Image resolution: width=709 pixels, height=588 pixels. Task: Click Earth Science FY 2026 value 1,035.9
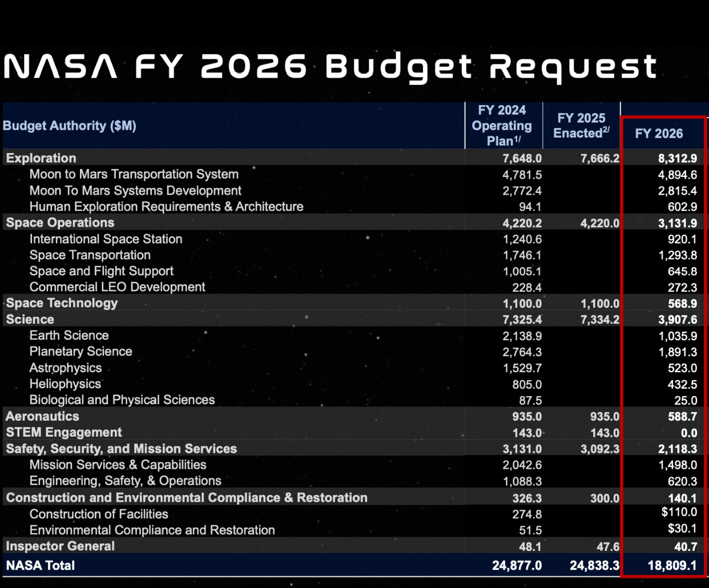tap(677, 336)
